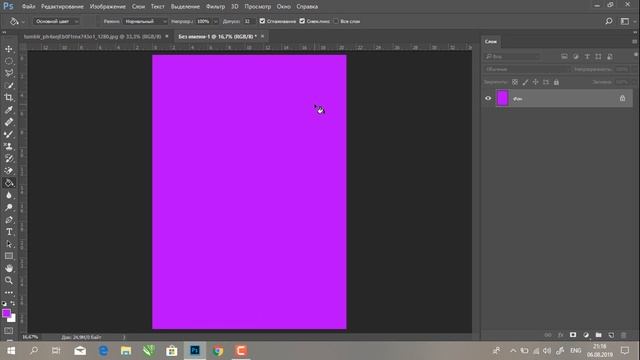Filter layers by type T icon
This screenshot has width=640, height=360.
click(x=587, y=57)
